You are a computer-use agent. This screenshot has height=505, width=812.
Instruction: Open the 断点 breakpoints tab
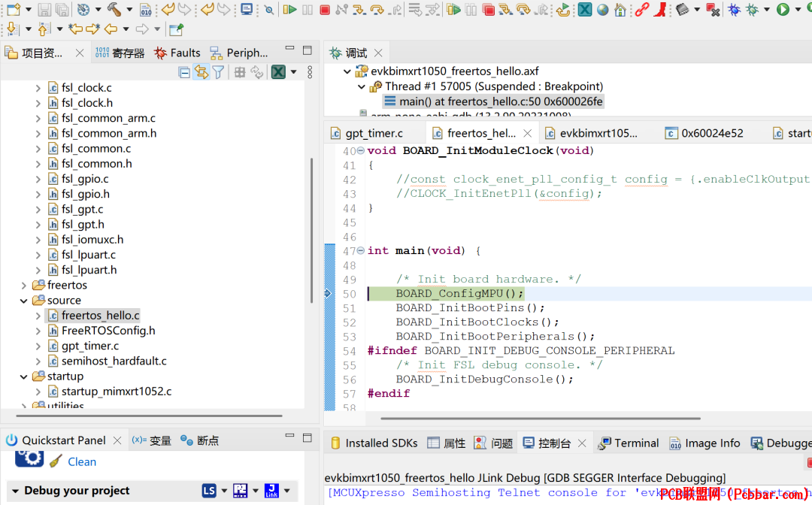[199, 440]
